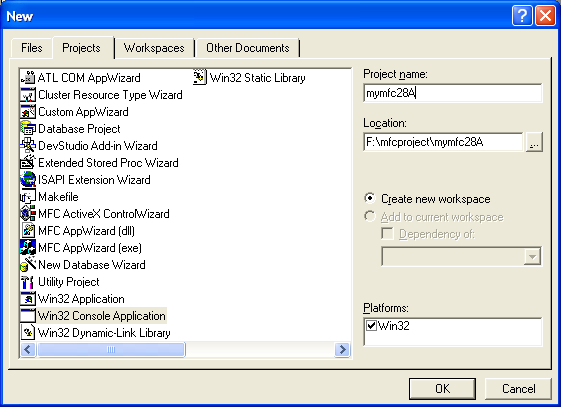This screenshot has width=561, height=407.
Task: Close the New dialog
Action: pyautogui.click(x=545, y=16)
